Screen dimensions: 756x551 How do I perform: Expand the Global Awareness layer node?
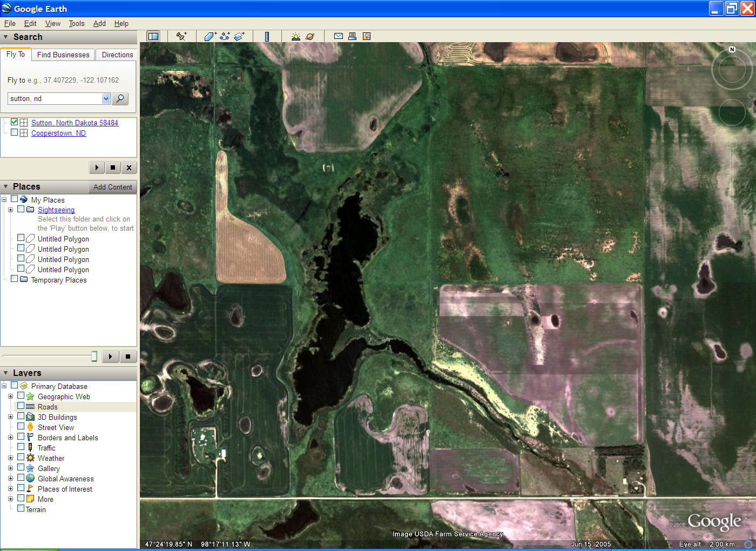click(10, 478)
